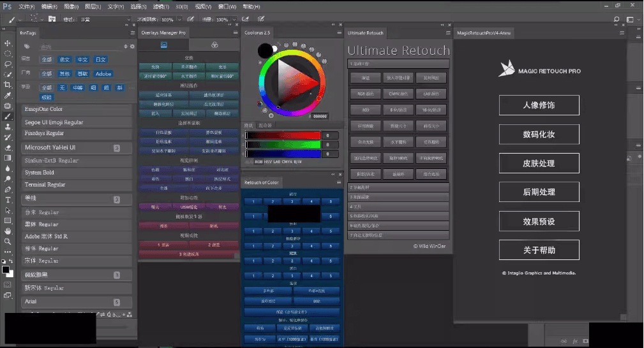The height and width of the screenshot is (348, 644).
Task: Toggle the 中文 language filter tag
Action: (82, 59)
